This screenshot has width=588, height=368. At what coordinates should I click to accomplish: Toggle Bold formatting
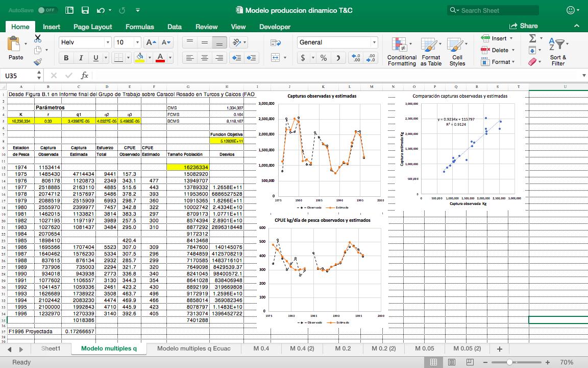point(66,58)
